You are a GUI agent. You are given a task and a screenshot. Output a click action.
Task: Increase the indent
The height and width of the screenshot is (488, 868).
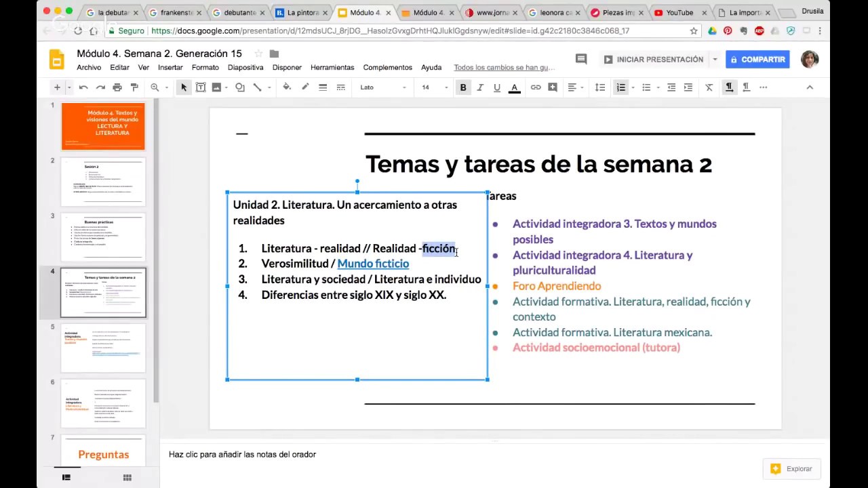[688, 87]
